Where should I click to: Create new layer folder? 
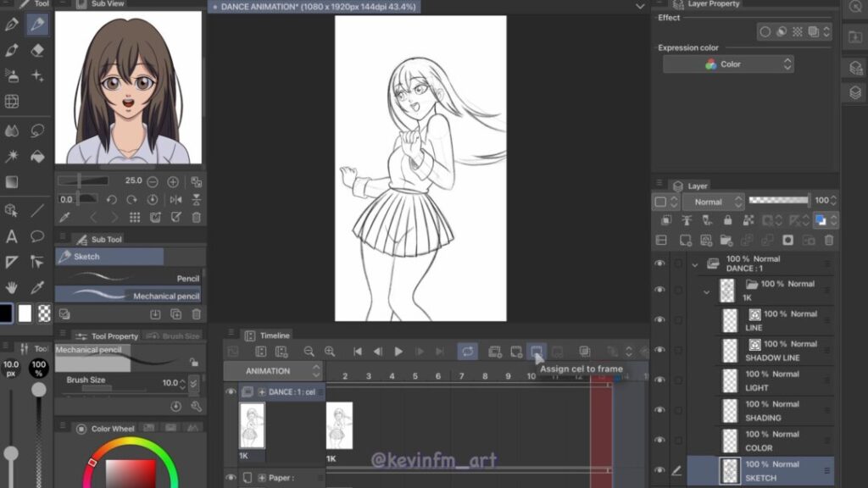726,240
